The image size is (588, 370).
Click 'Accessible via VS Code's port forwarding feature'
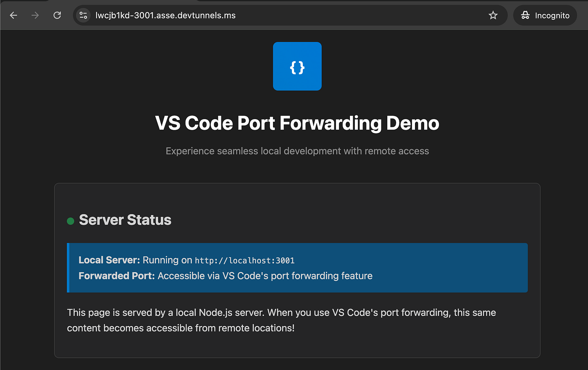tap(265, 276)
